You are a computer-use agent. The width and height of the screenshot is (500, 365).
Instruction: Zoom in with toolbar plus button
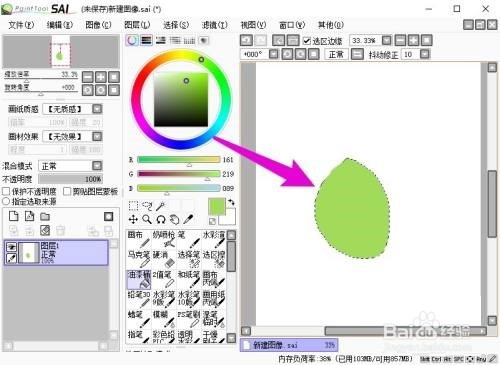point(413,40)
